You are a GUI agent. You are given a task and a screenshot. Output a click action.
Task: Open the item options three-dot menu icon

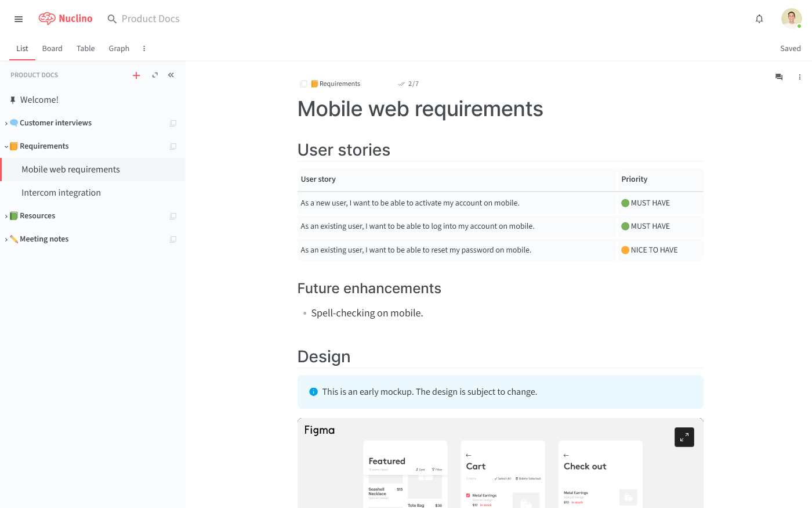coord(800,77)
